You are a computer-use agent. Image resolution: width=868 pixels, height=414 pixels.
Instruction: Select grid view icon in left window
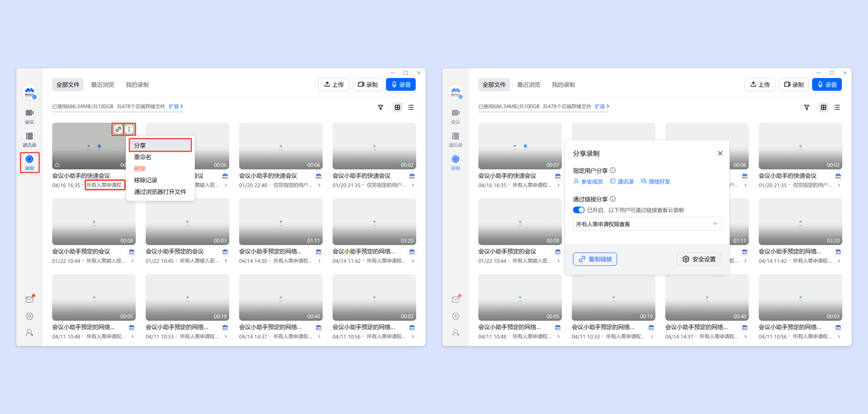coord(397,107)
